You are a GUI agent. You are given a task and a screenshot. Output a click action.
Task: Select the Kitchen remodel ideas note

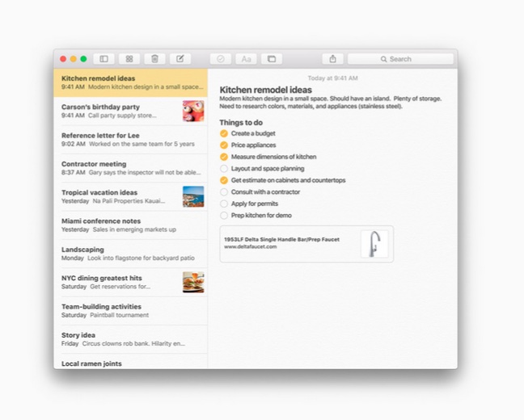tap(131, 83)
